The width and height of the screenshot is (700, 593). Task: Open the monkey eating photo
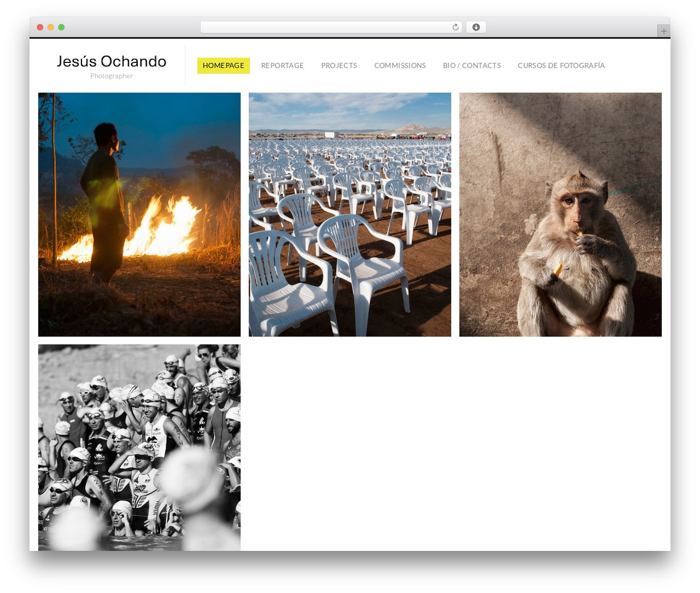[x=561, y=214]
